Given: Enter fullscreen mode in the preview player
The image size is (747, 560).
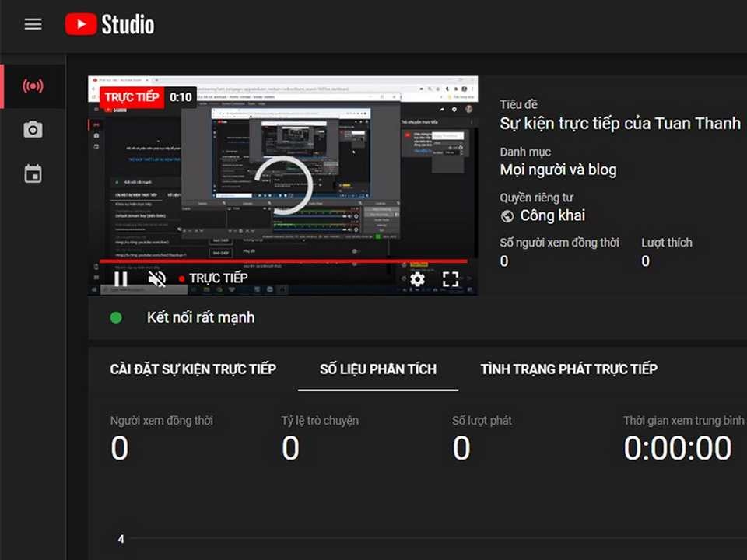Looking at the screenshot, I should (450, 278).
